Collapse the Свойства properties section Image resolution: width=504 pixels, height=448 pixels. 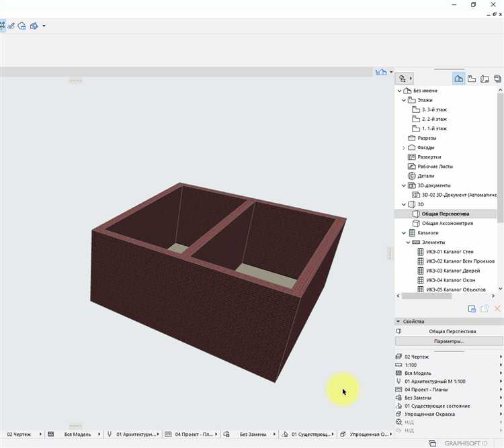tap(398, 321)
